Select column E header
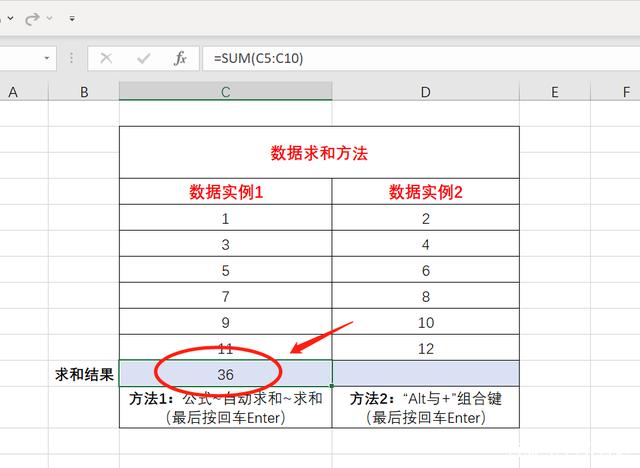 click(x=555, y=92)
